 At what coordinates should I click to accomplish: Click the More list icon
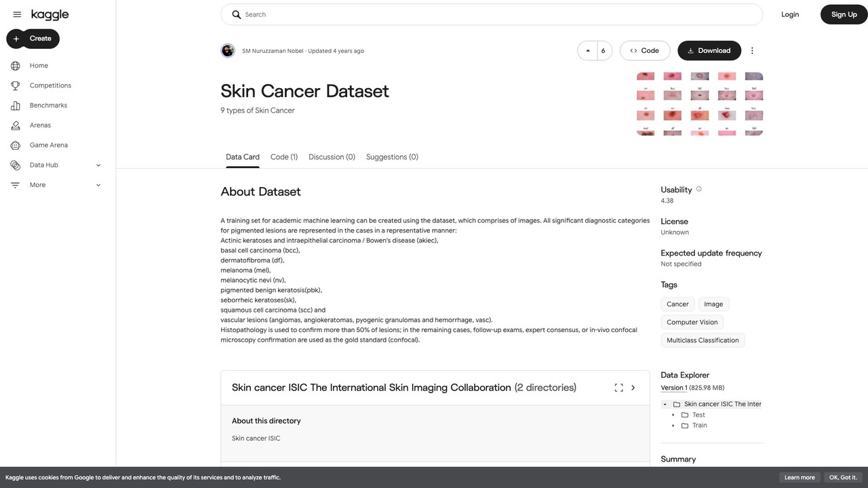(x=16, y=185)
